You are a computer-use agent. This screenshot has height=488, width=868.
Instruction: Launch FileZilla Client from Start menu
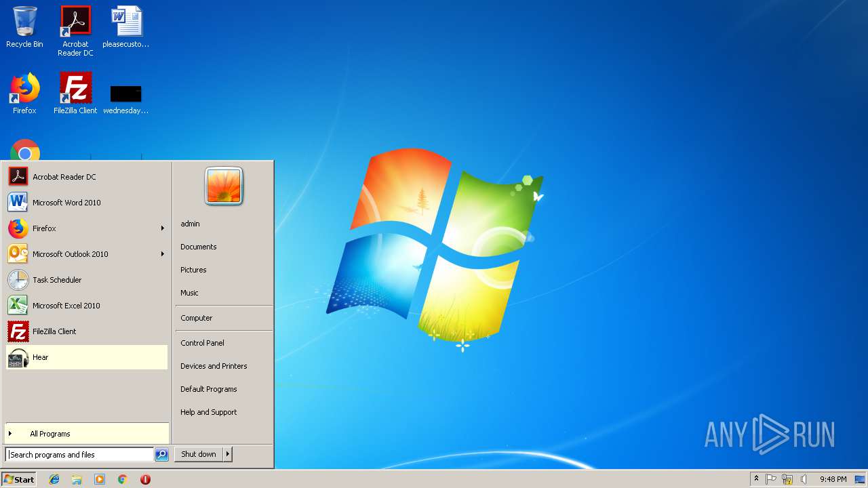86,331
